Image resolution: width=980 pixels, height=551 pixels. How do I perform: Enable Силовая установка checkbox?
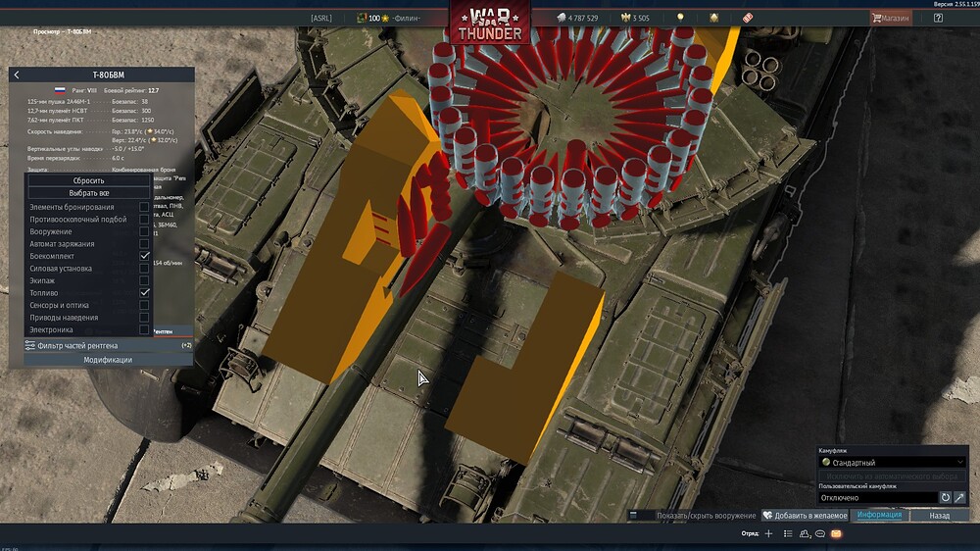point(144,269)
